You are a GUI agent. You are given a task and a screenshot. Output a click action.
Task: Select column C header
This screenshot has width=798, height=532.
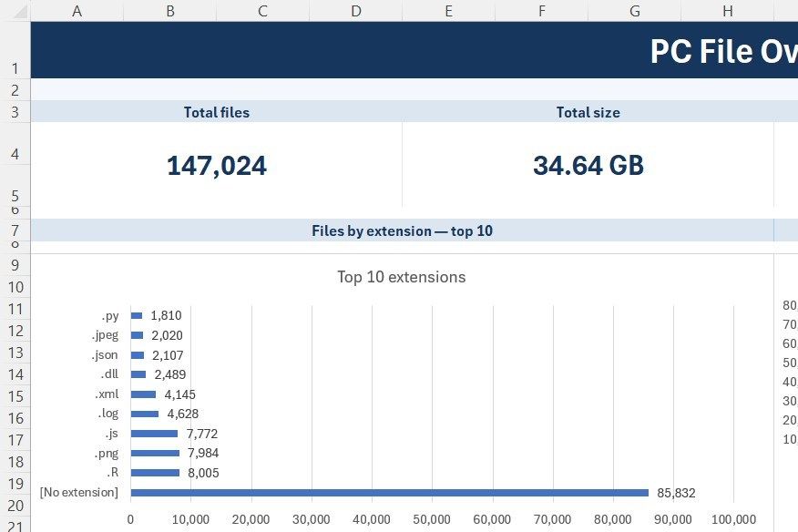coord(262,11)
